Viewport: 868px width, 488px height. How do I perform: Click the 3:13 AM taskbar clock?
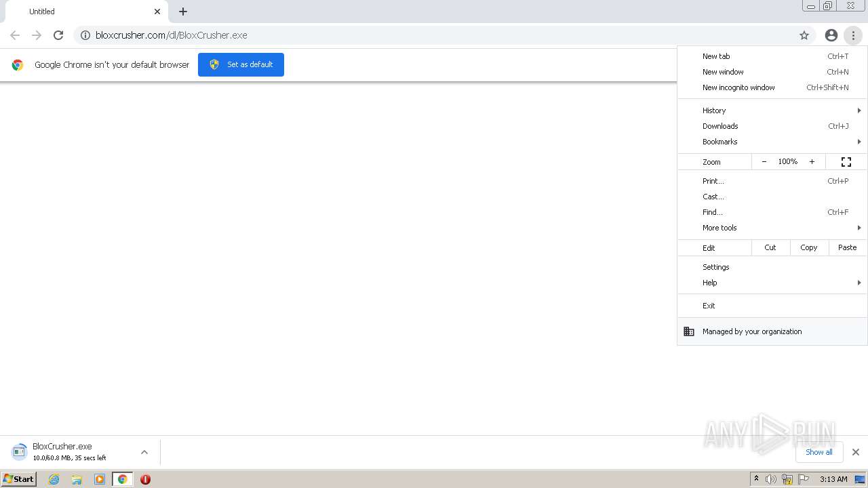pyautogui.click(x=833, y=479)
